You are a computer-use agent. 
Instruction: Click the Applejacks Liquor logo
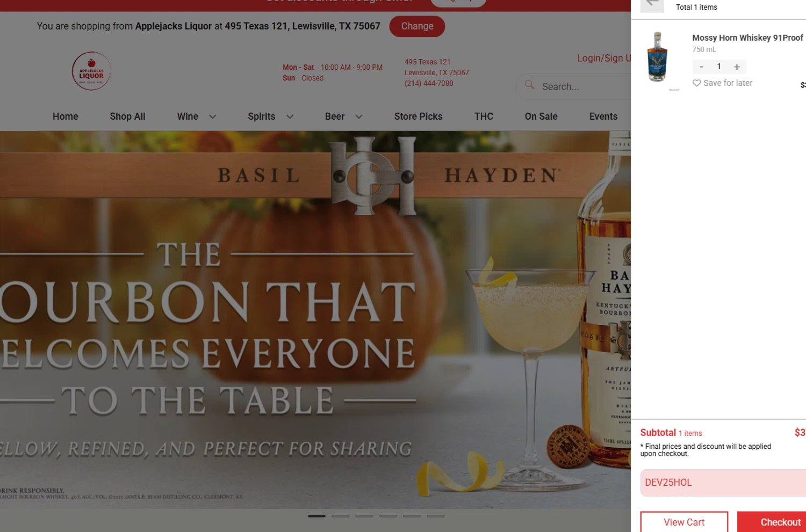tap(91, 71)
